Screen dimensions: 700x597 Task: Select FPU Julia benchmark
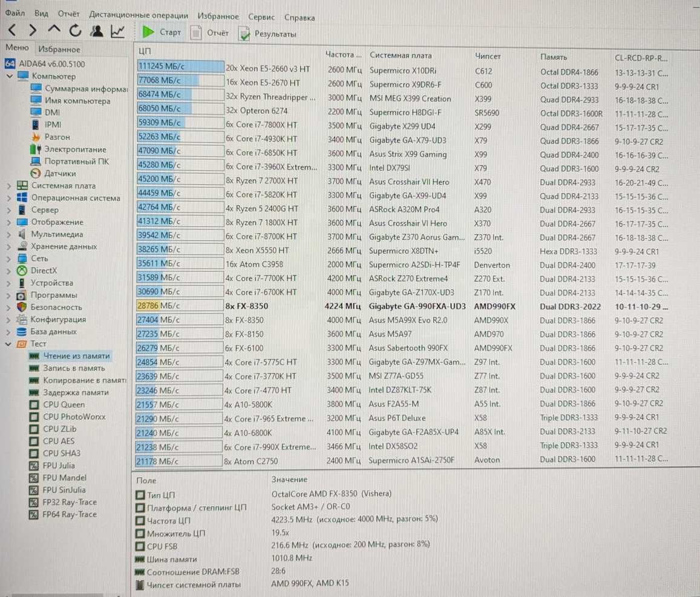pyautogui.click(x=52, y=465)
